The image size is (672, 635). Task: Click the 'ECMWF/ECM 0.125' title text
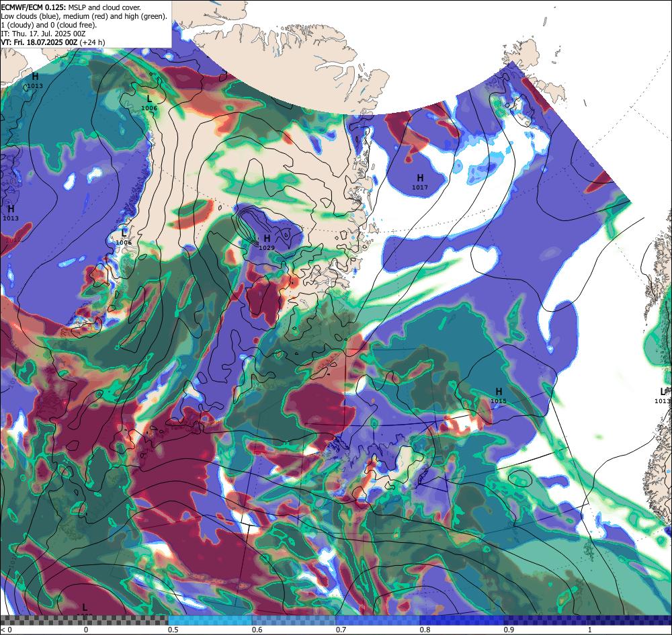pyautogui.click(x=34, y=7)
